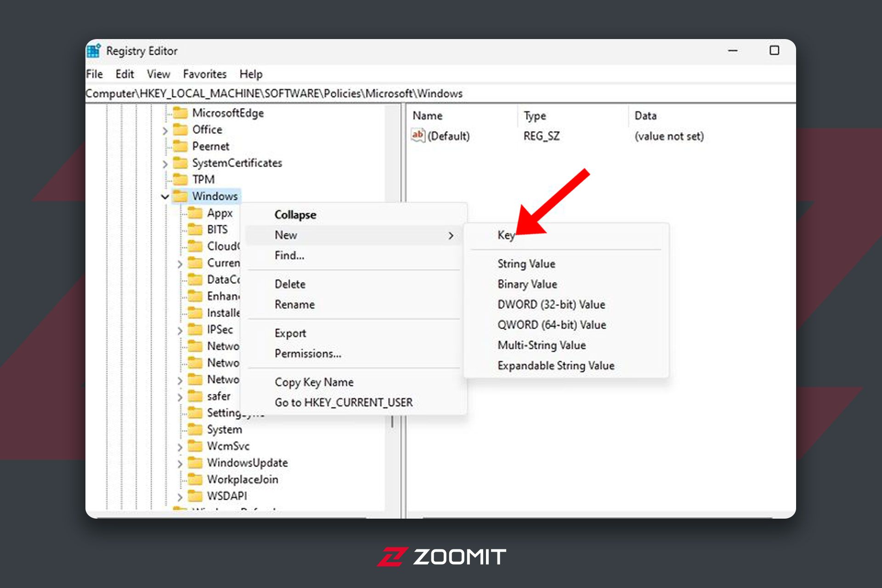Click the WorkplaceJoin folder icon
This screenshot has width=882, height=588.
[x=195, y=480]
